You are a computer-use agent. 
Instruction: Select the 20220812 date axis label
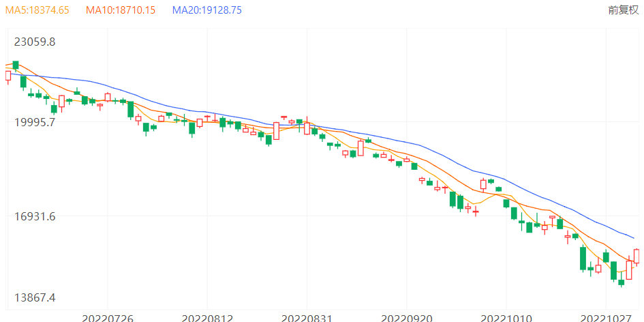click(x=207, y=319)
